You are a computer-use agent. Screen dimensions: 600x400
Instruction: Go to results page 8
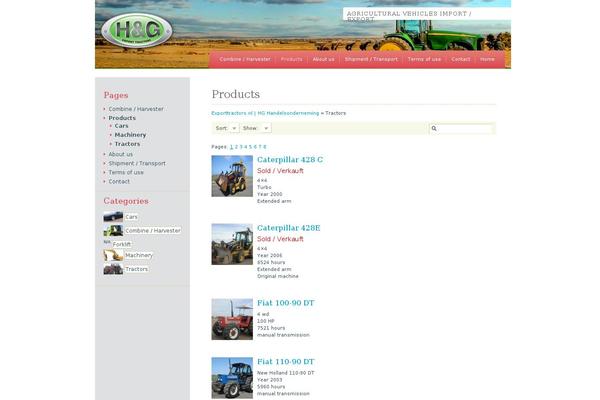[264, 147]
